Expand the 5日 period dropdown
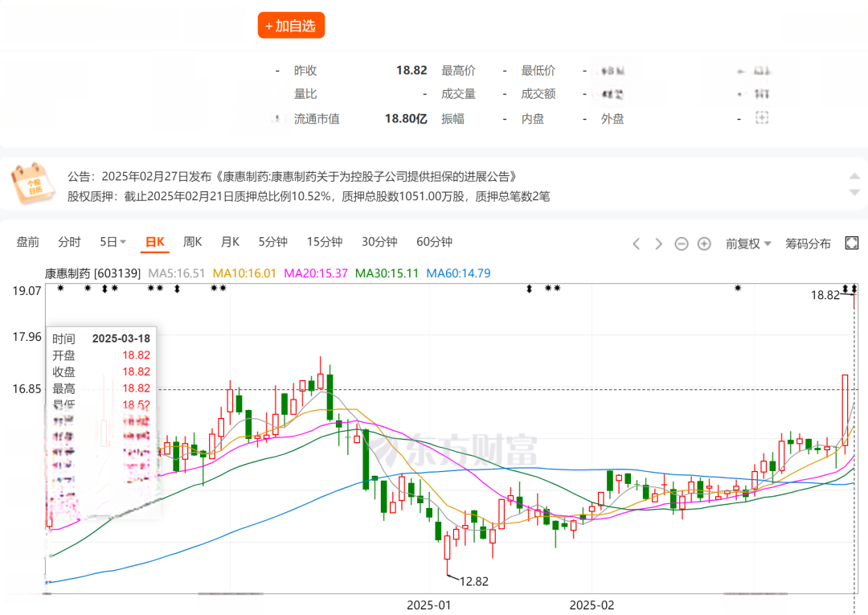 point(113,242)
